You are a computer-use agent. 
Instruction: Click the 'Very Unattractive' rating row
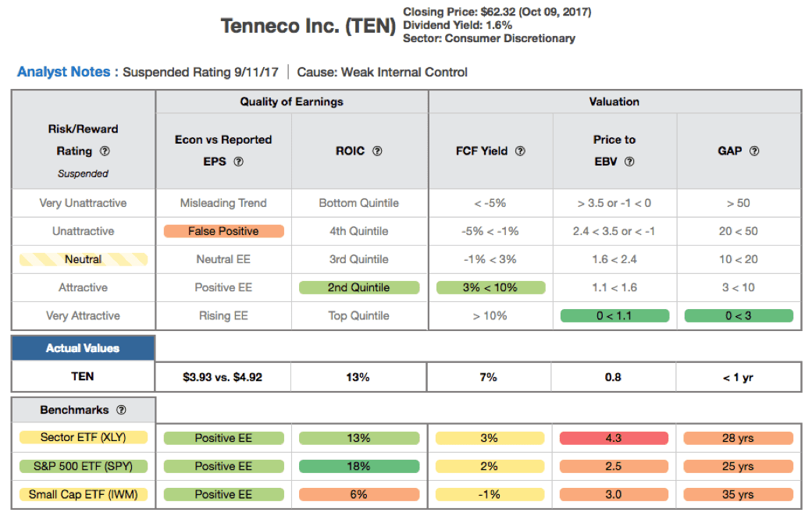click(x=83, y=203)
